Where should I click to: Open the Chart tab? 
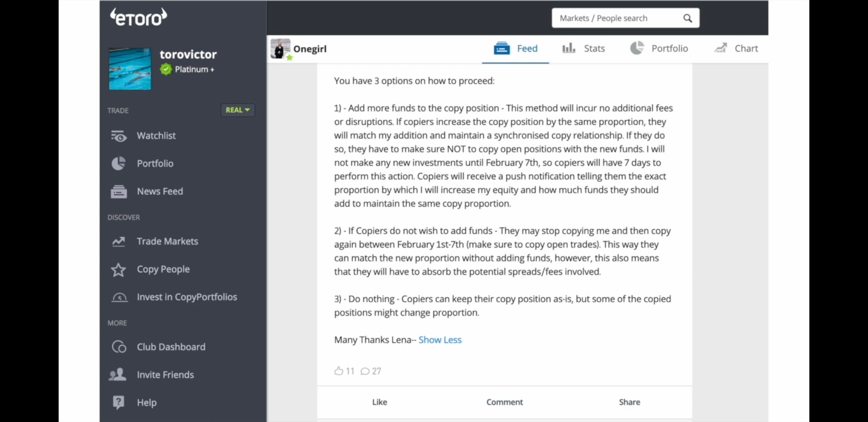coord(736,48)
